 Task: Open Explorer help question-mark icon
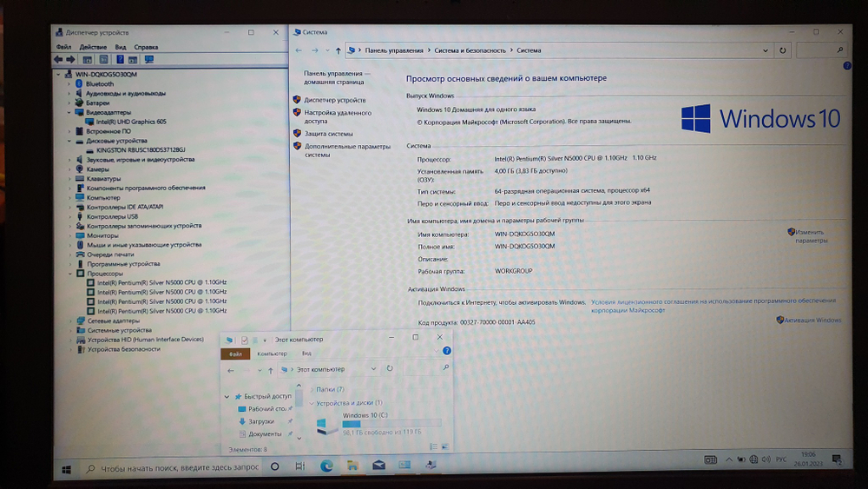[x=447, y=351]
